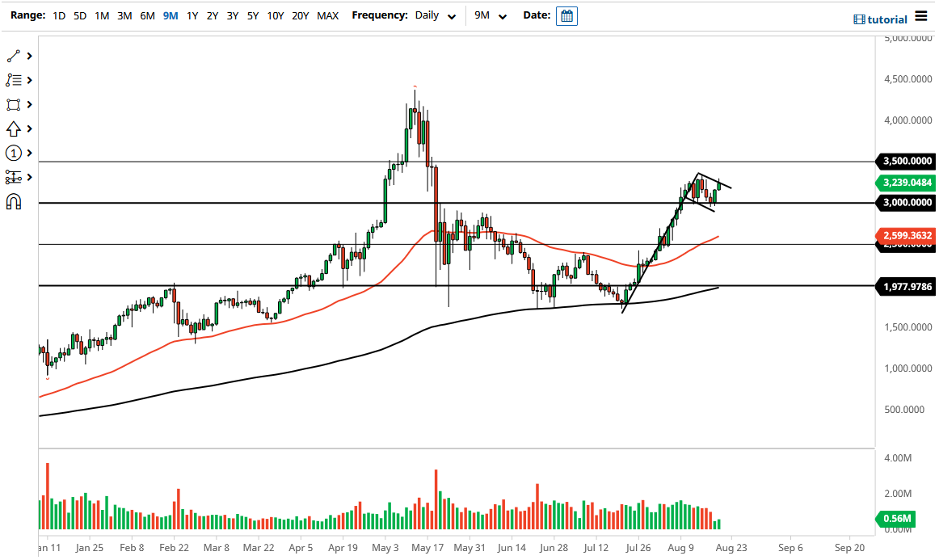Select the measure tool
The height and width of the screenshot is (560, 939).
click(14, 176)
